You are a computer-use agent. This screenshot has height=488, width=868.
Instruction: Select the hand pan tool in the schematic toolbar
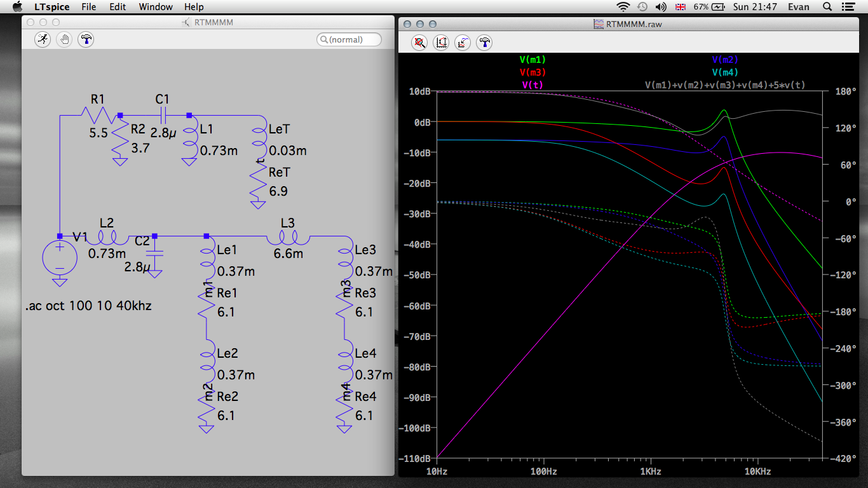(x=64, y=39)
